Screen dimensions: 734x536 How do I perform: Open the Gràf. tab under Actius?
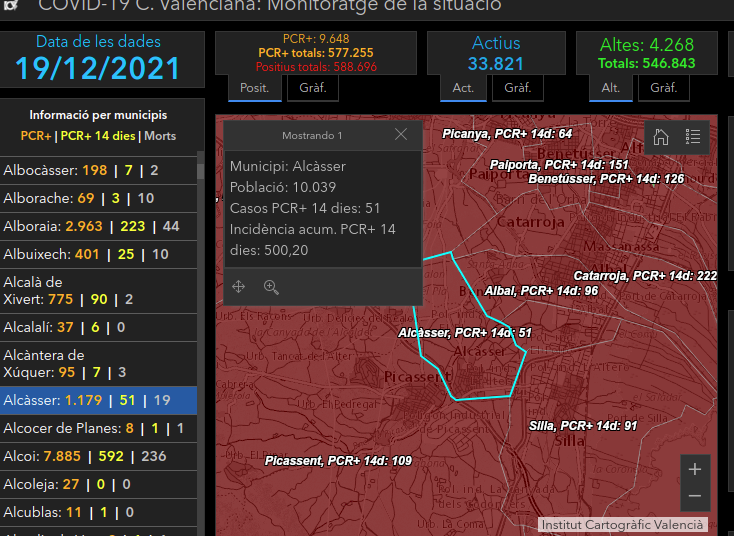[517, 88]
